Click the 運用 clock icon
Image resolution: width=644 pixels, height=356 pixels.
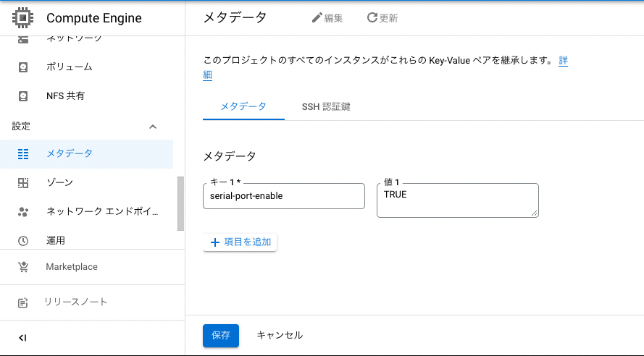click(x=23, y=241)
